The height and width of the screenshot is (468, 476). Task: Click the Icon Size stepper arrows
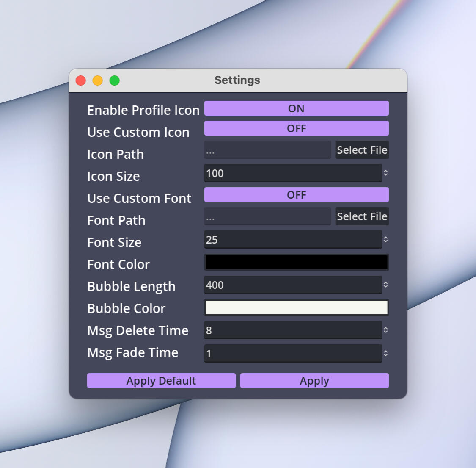pyautogui.click(x=385, y=173)
